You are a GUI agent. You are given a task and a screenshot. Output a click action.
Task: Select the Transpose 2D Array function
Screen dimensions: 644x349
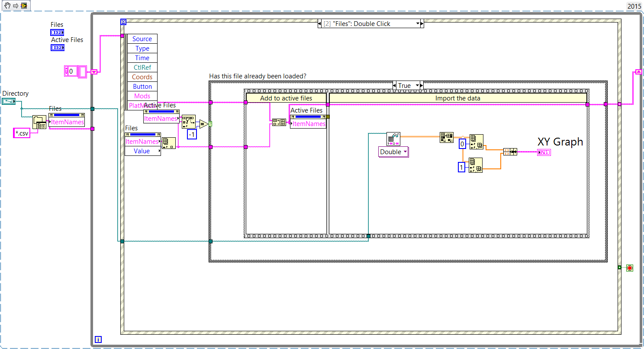[446, 137]
